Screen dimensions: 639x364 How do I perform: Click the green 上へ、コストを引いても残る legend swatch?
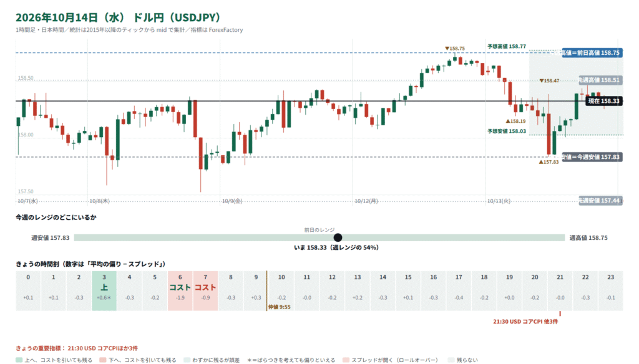point(19,360)
